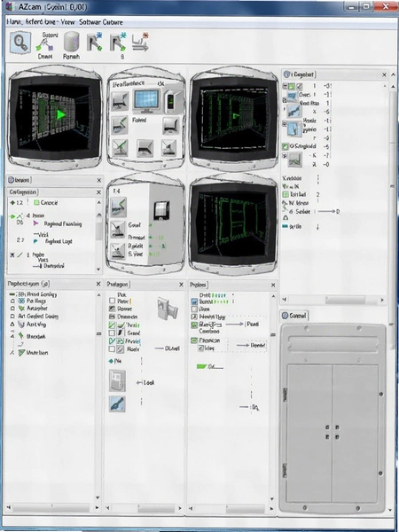Click right panel horizontal scrollbar thumb
Image resolution: width=399 pixels, height=532 pixels.
345,300
